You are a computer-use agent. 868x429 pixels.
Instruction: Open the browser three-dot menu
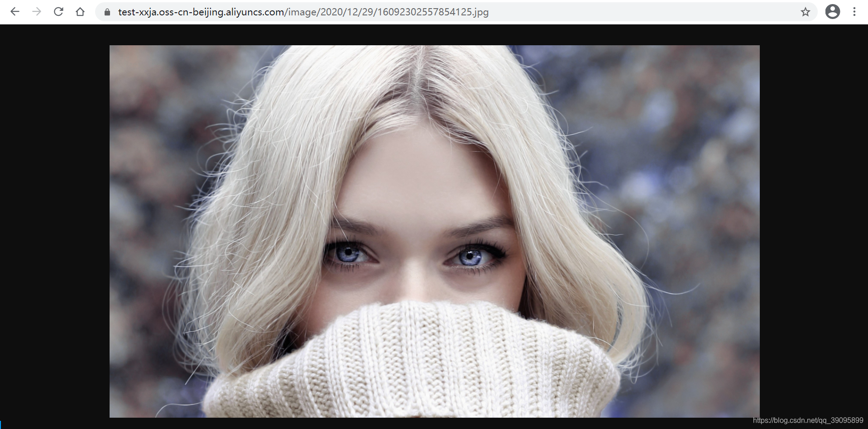point(854,12)
